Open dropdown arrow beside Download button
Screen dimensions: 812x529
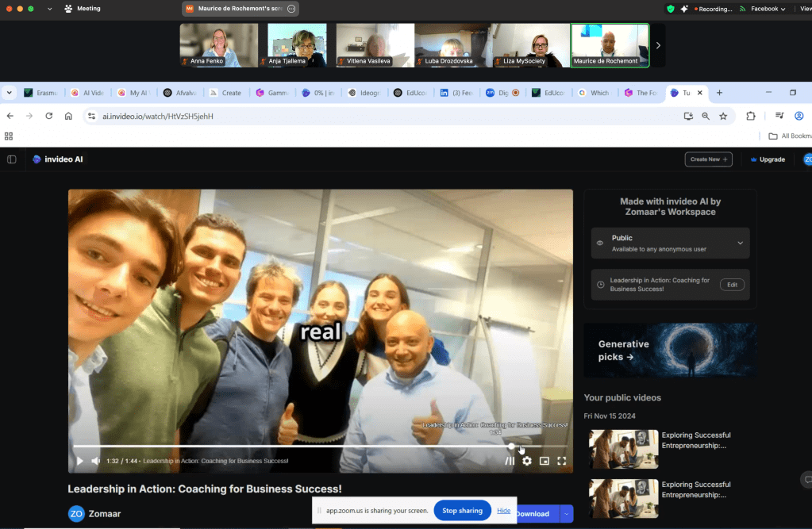[566, 514]
